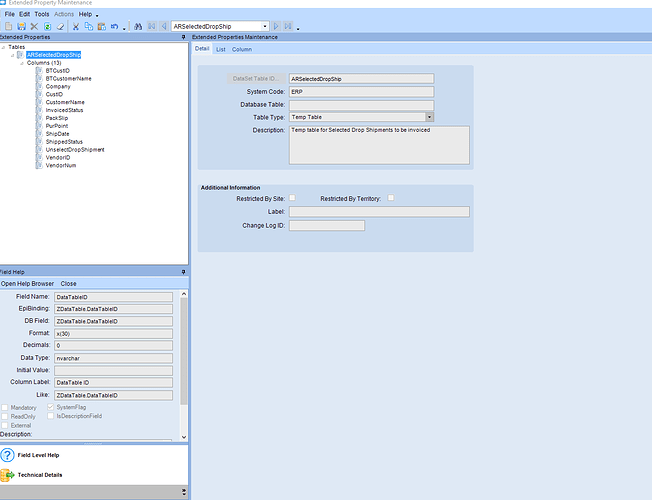Click Open Help Browser

click(27, 283)
